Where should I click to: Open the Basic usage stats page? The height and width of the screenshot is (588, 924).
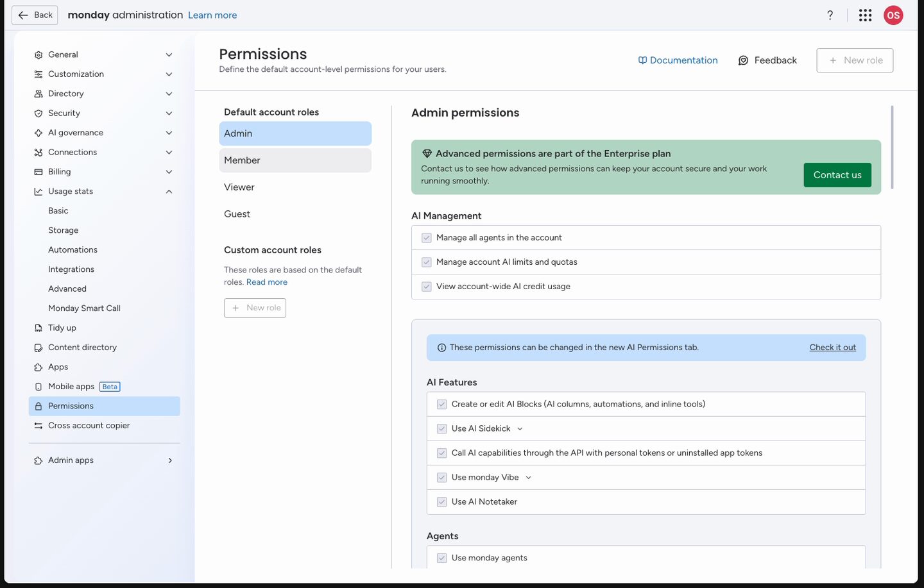point(58,211)
